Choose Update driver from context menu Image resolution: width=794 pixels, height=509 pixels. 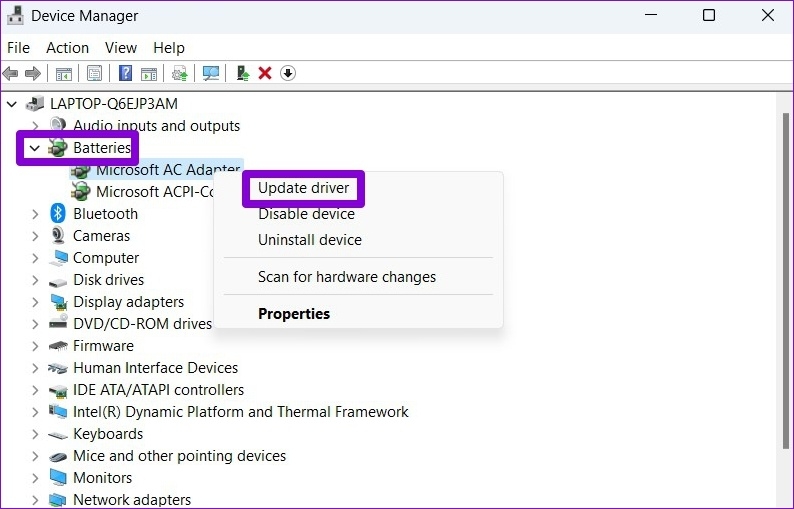[304, 188]
